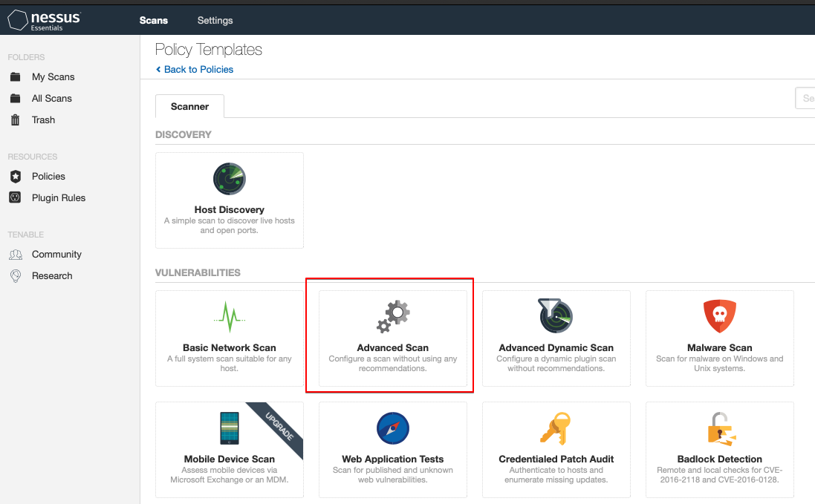This screenshot has height=504, width=815.
Task: Choose the Advanced Scan template title
Action: pyautogui.click(x=393, y=348)
